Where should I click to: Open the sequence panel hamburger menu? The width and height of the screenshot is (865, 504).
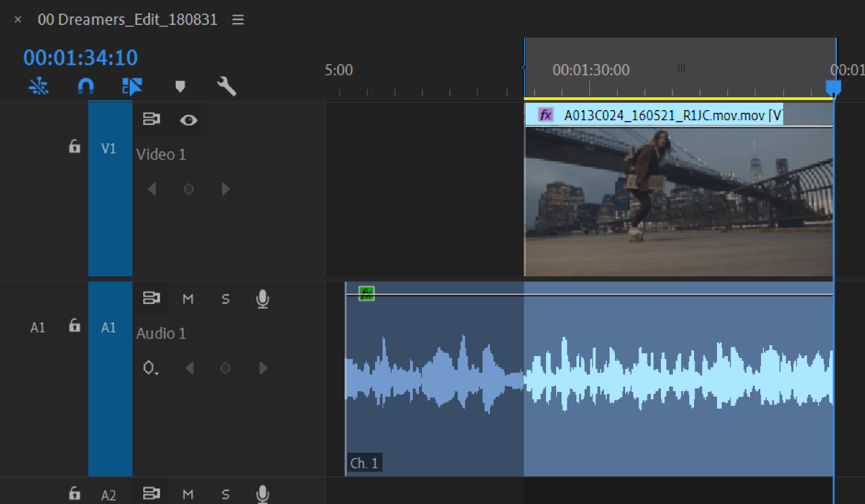238,20
